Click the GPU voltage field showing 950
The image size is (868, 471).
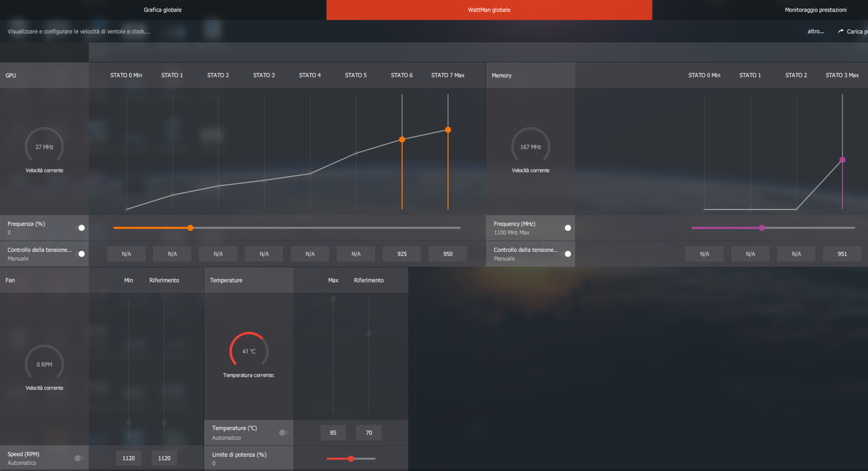coord(448,254)
